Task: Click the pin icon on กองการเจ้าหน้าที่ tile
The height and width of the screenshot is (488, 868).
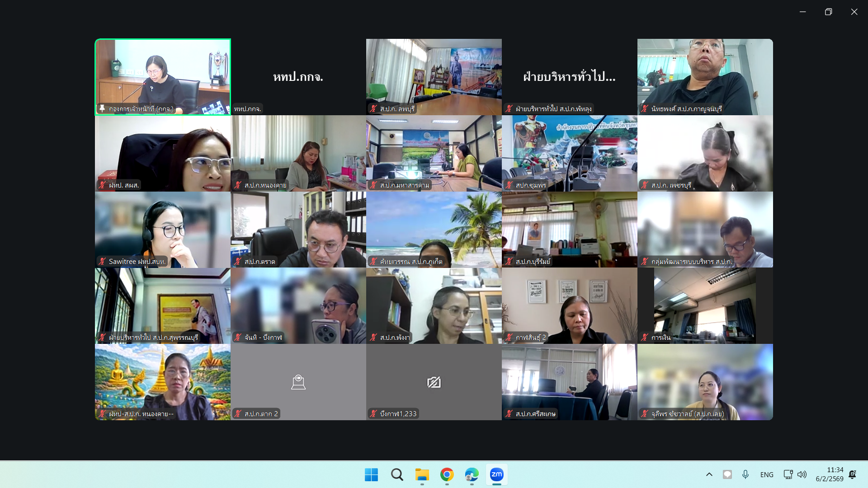Action: 102,108
